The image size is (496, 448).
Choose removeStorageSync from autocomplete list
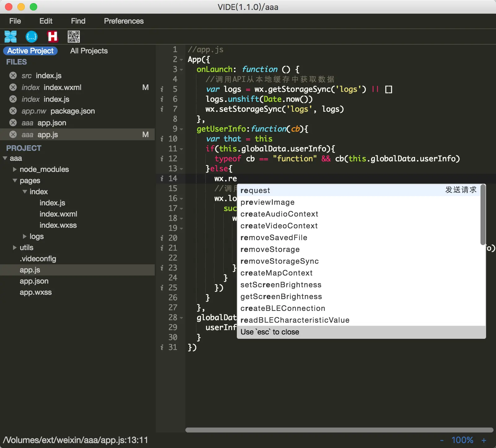(x=279, y=261)
